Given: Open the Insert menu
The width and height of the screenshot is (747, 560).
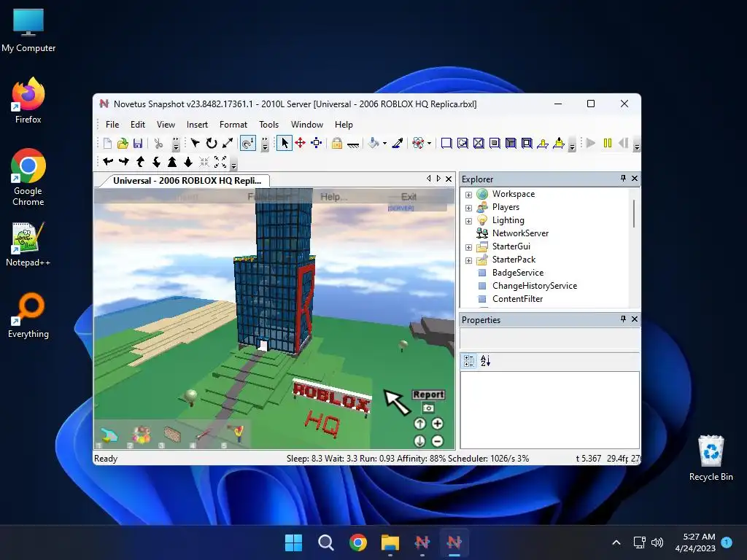Looking at the screenshot, I should 197,124.
